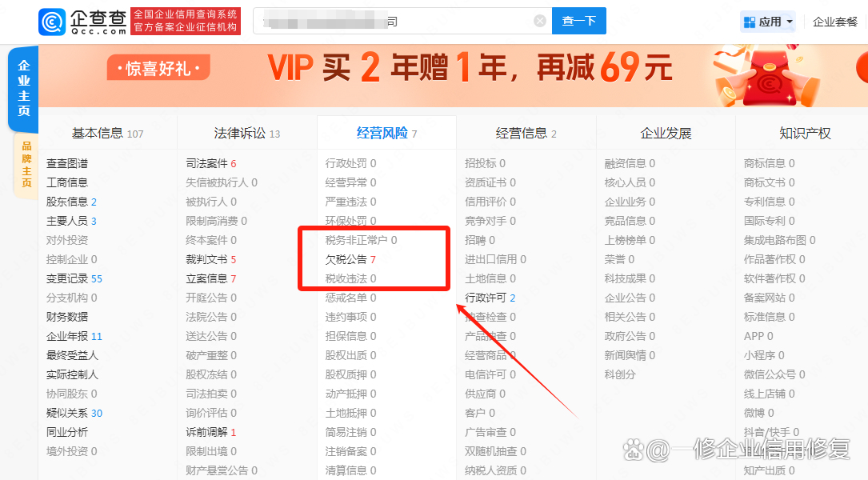Open 行政许可 2
868x480 pixels.
[490, 298]
